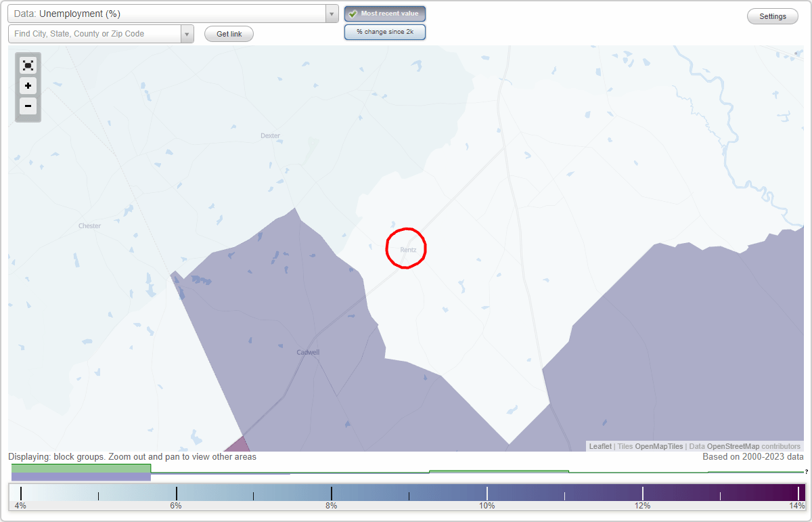Expand the data selector dropdown arrow

332,14
